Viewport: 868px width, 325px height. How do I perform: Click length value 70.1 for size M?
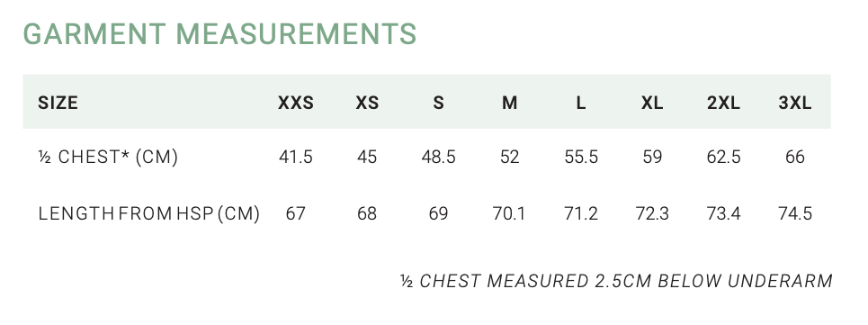coord(509,213)
